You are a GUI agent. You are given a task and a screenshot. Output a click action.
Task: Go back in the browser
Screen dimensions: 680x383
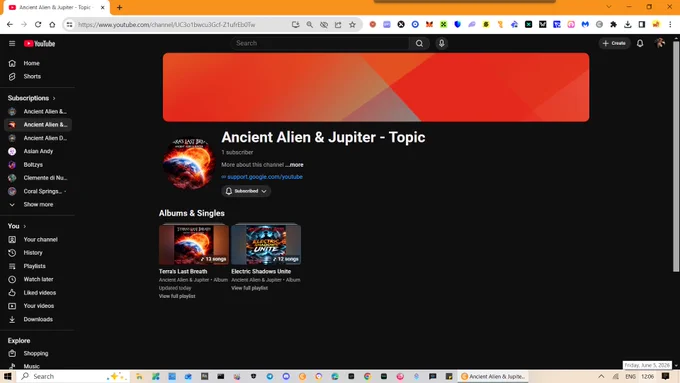[x=10, y=25]
